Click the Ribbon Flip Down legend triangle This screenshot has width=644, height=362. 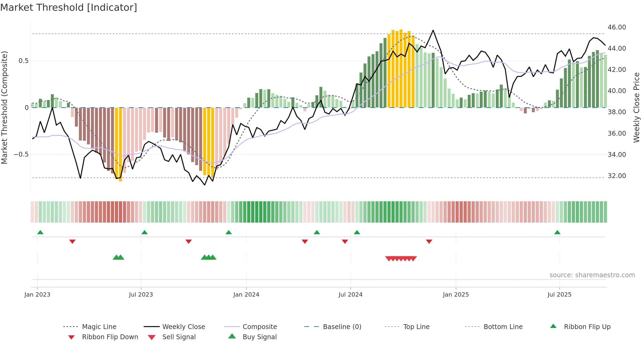pos(71,337)
